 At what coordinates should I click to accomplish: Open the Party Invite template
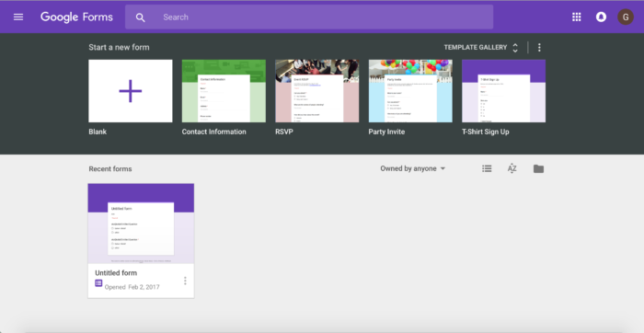click(x=410, y=91)
